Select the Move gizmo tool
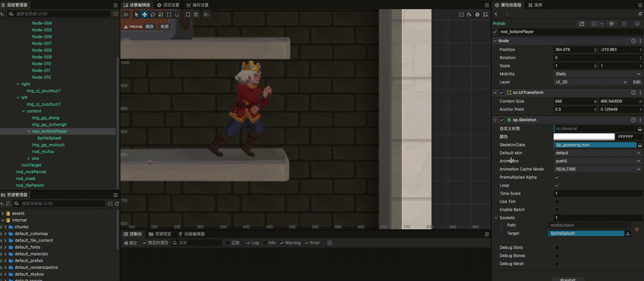Screen dimensions: 644x281 point(145,15)
